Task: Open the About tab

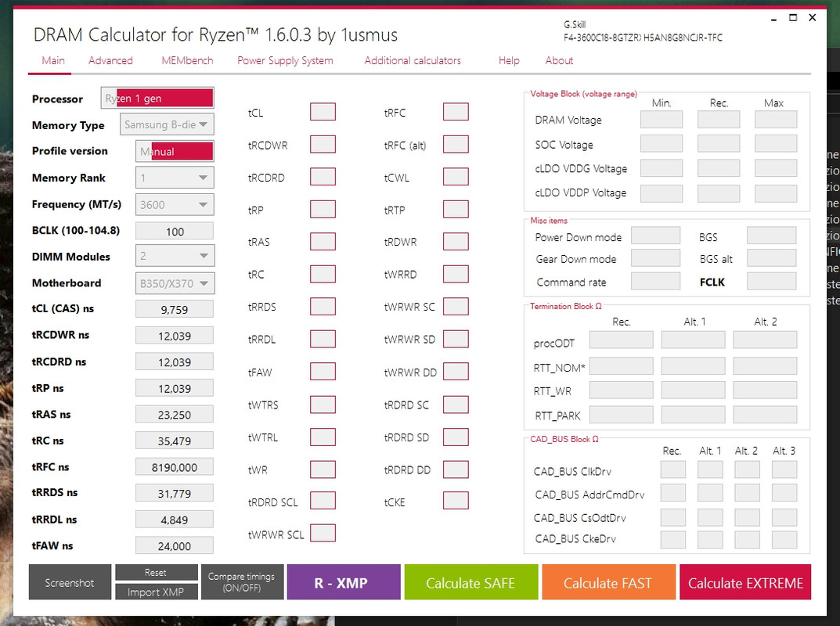Action: 559,60
